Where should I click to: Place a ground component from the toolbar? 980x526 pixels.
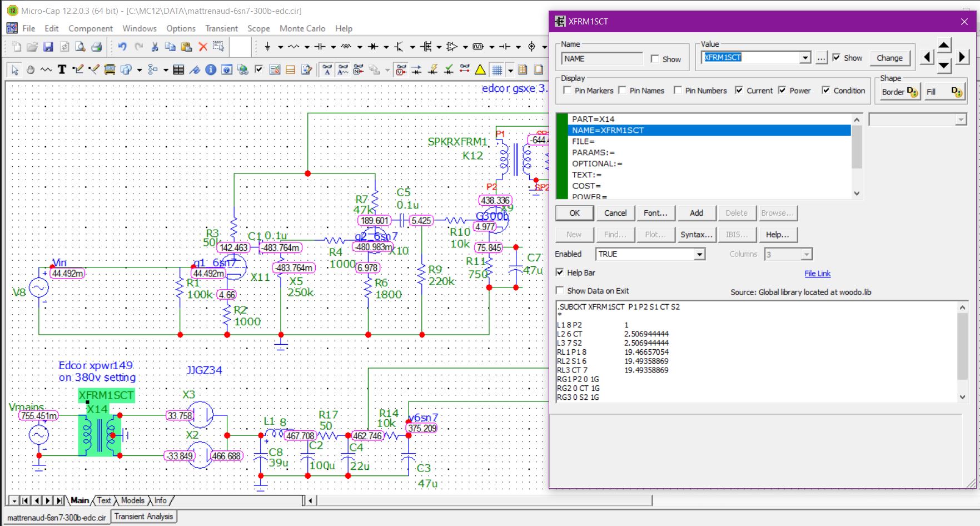[x=267, y=47]
